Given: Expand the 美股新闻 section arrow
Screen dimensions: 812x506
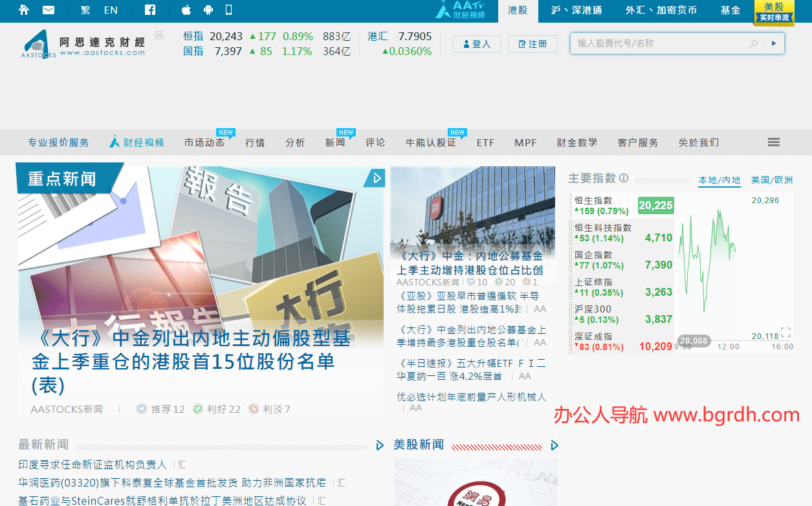Looking at the screenshot, I should pyautogui.click(x=554, y=445).
